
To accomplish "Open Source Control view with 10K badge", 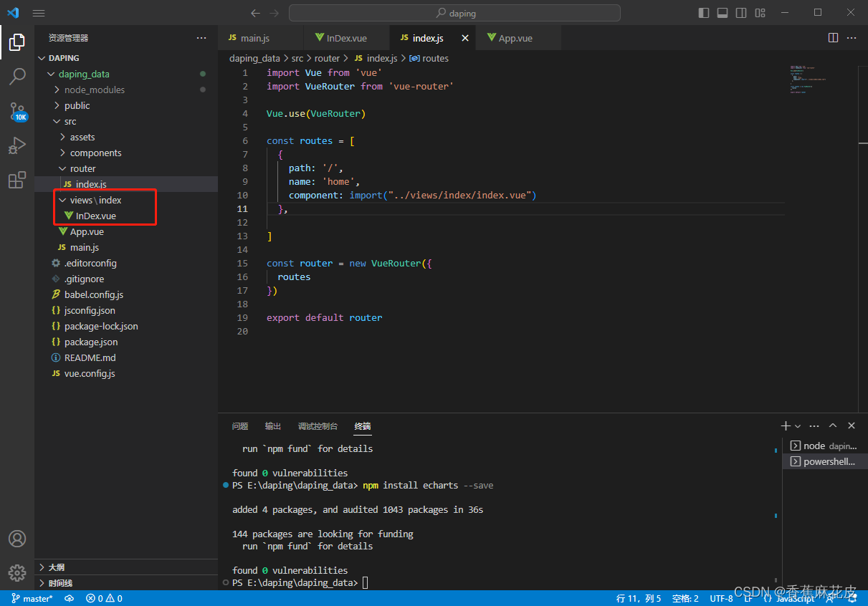I will (17, 111).
